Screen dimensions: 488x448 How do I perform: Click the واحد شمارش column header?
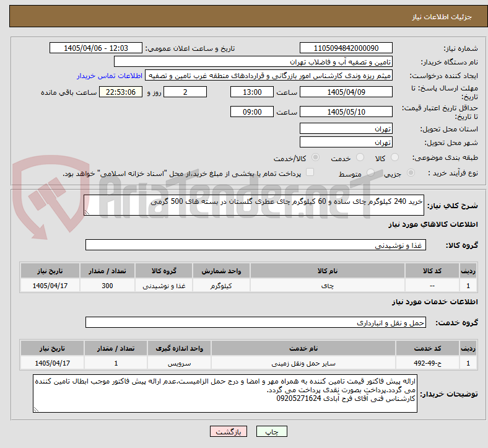(x=221, y=271)
